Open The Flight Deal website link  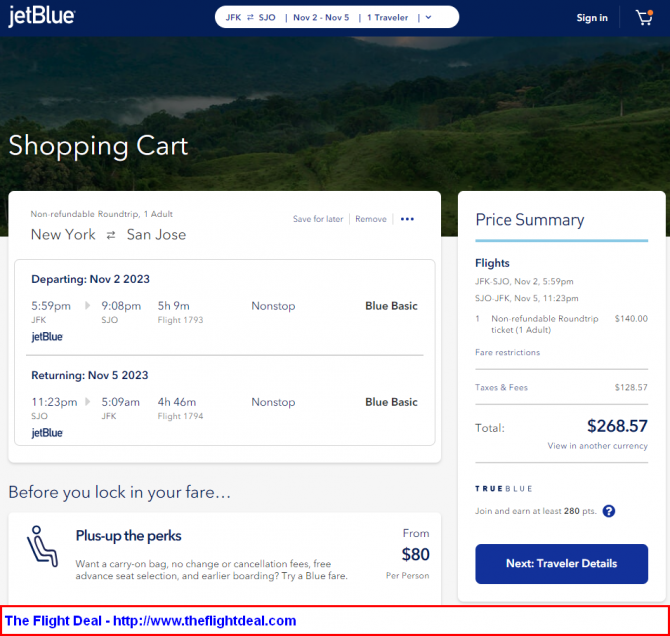tap(150, 621)
